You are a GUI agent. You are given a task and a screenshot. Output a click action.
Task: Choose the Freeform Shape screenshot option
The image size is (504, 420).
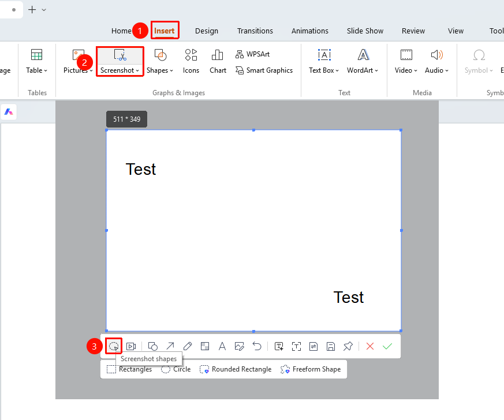(x=311, y=369)
